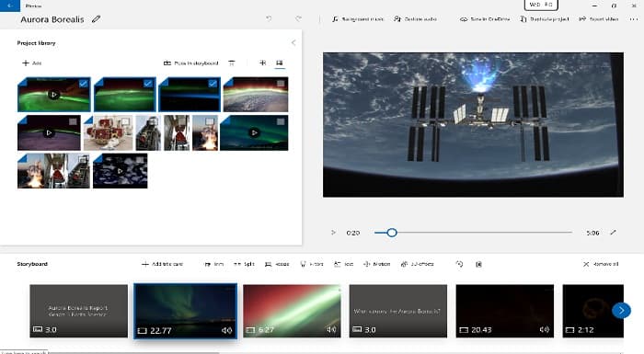The height and width of the screenshot is (354, 644).
Task: Click the 0:20 current time text
Action: click(352, 233)
